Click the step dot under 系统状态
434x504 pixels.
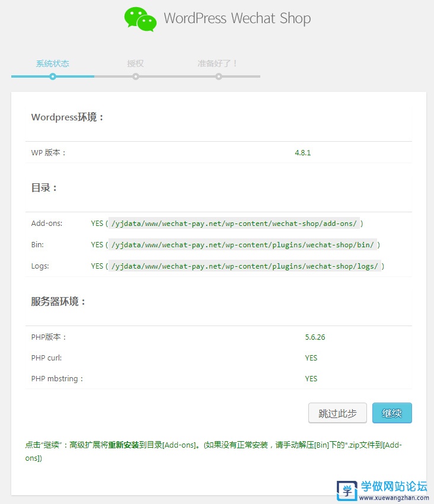point(53,76)
